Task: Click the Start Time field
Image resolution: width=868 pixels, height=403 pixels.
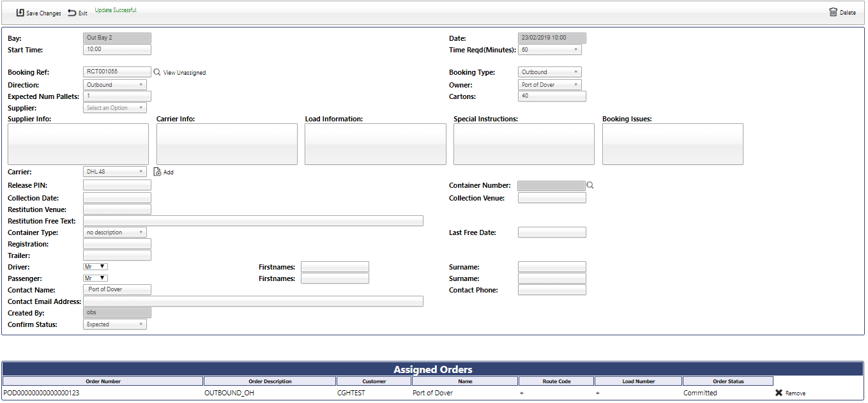Action: tap(117, 49)
